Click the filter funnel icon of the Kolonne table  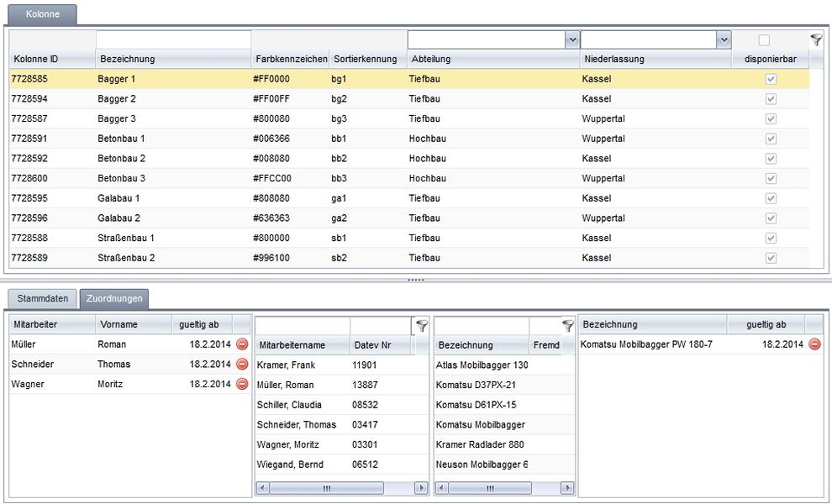click(816, 39)
